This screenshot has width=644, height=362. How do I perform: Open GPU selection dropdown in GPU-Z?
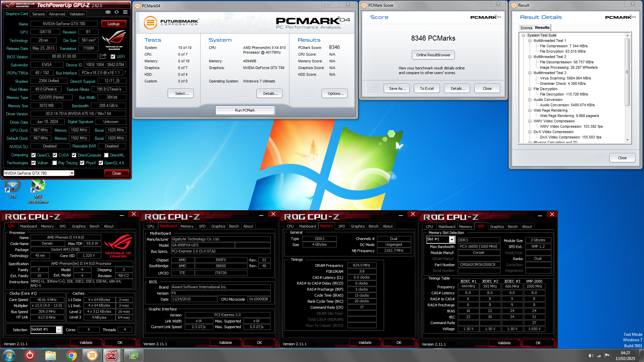click(x=72, y=173)
